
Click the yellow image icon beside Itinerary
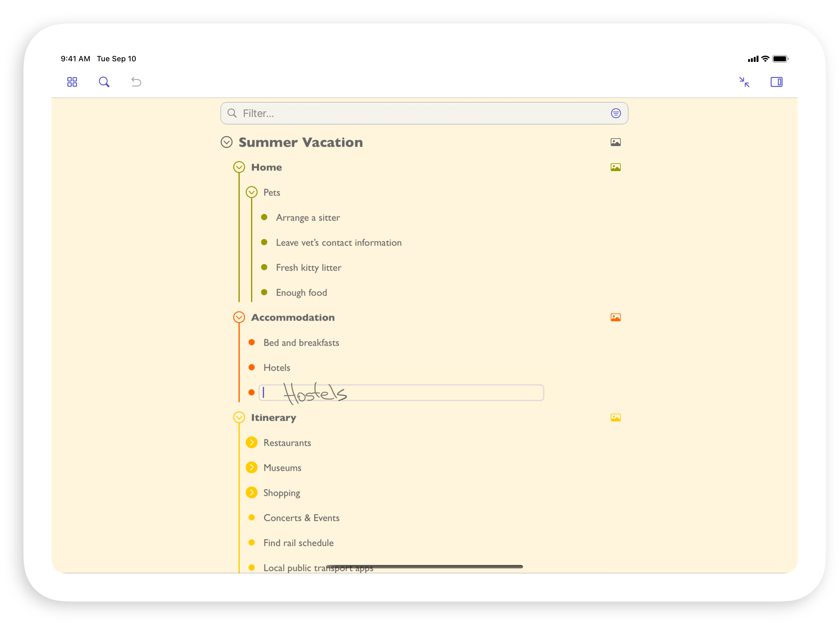(x=615, y=418)
